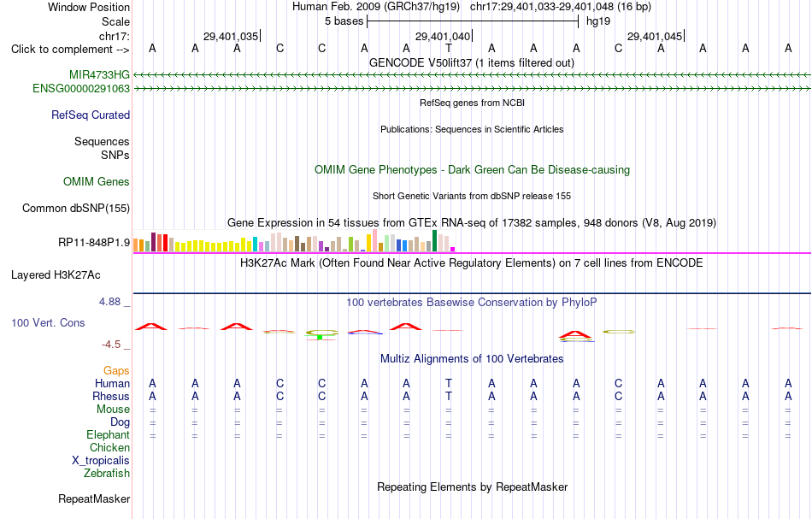
Task: Open the ENSG00000291063 gene label
Action: pos(81,89)
